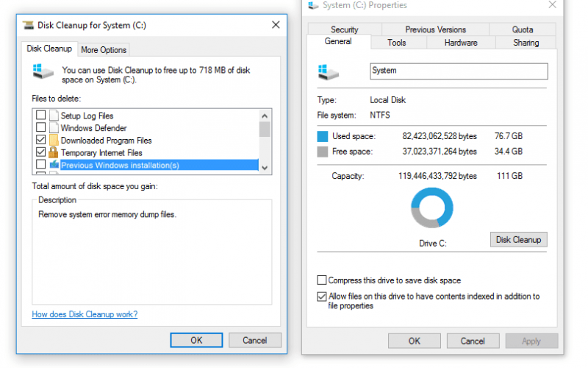Click Cancel in the Disk Cleanup dialog
Image resolution: width=588 pixels, height=368 pixels.
pos(255,340)
